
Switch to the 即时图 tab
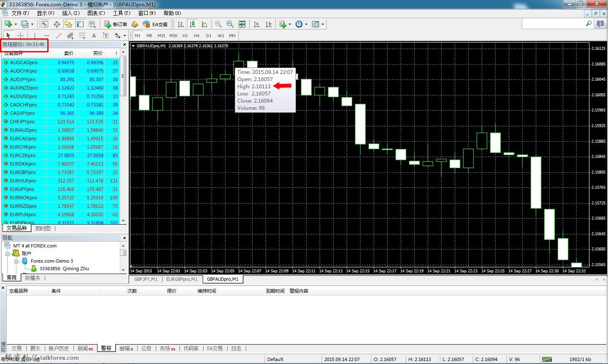pyautogui.click(x=43, y=228)
